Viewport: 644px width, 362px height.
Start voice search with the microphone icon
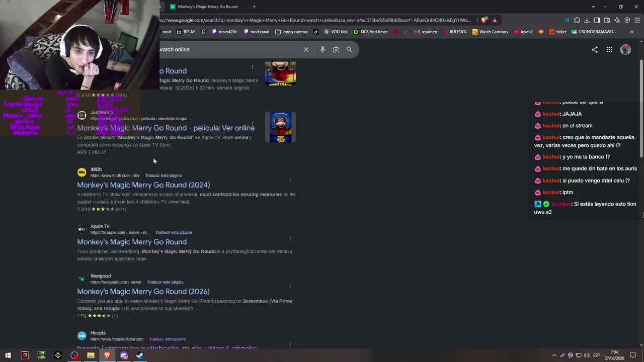point(323,49)
